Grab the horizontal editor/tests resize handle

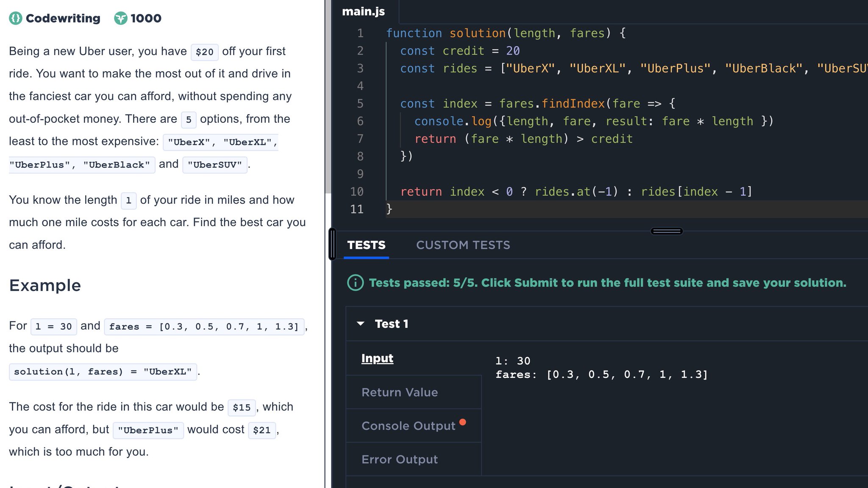click(x=666, y=231)
